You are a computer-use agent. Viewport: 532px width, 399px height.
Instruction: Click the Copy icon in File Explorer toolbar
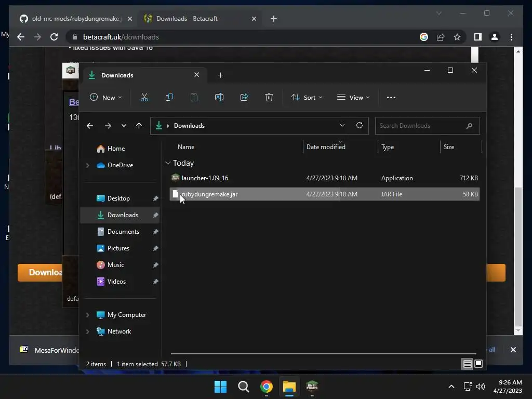169,97
